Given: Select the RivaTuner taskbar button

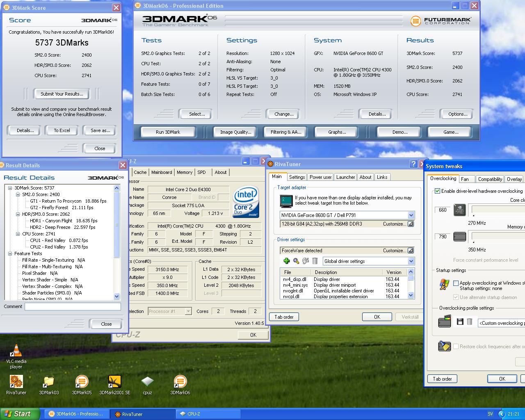Looking at the screenshot, I should 142,414.
